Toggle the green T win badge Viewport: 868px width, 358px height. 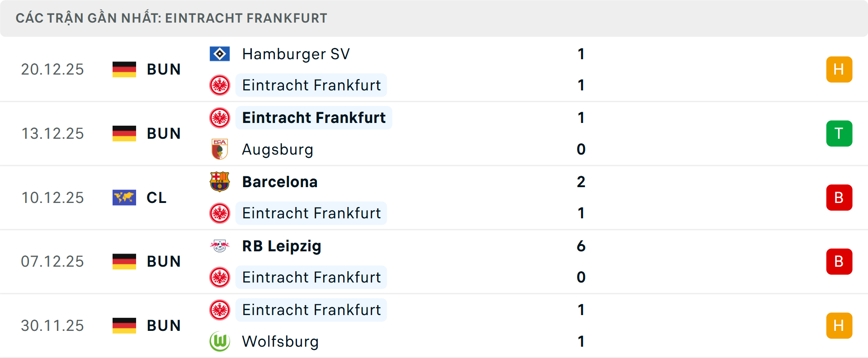tap(840, 133)
